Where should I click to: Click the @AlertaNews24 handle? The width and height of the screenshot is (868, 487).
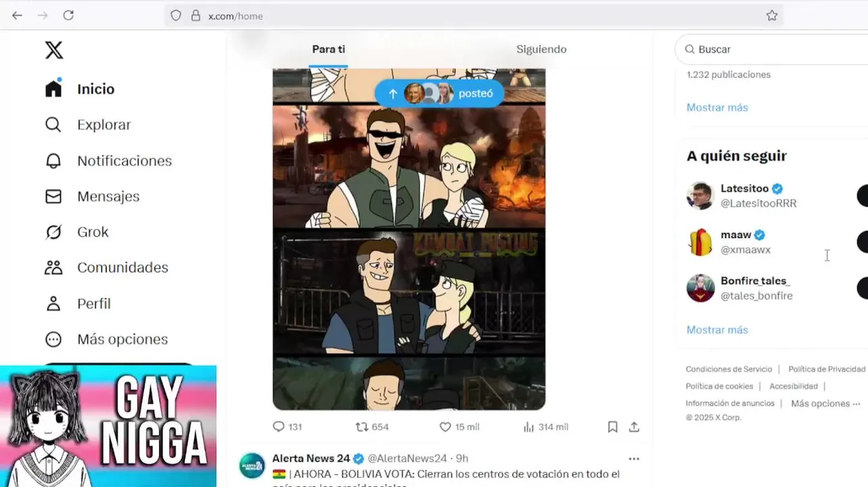tap(407, 459)
